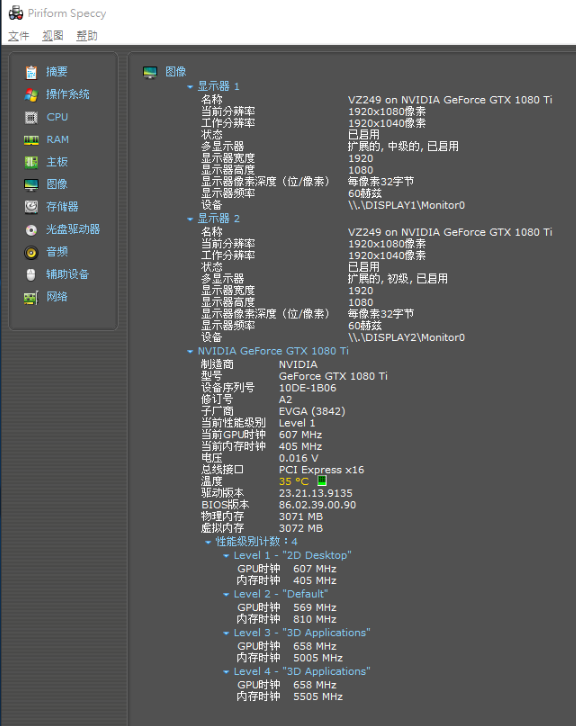Click the A2 revision number value

coord(285,400)
